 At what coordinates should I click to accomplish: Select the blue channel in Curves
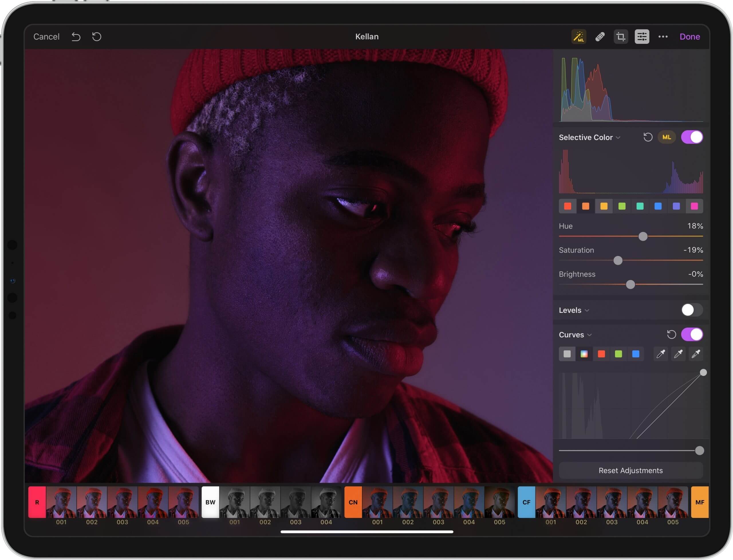tap(636, 354)
